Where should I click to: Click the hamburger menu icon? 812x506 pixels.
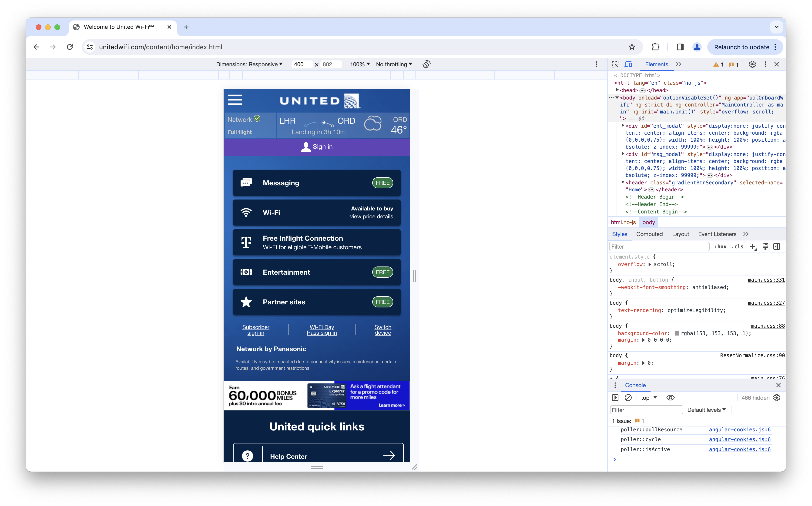tap(236, 100)
